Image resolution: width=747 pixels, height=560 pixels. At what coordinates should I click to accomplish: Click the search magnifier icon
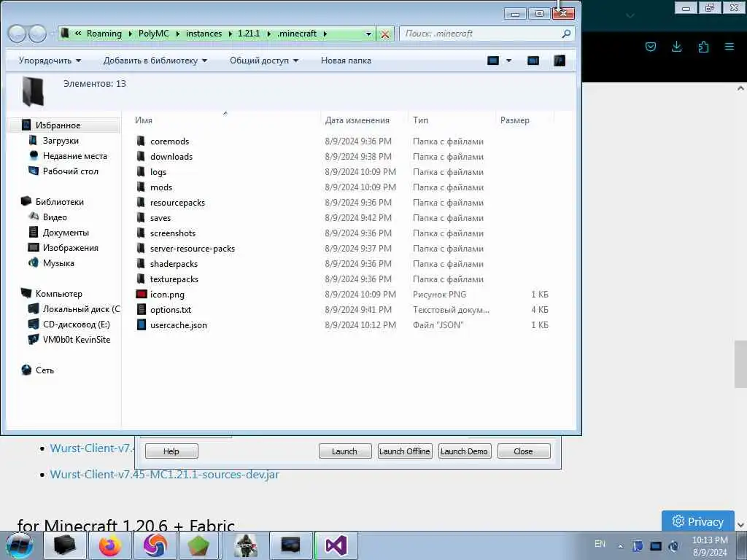pos(566,34)
